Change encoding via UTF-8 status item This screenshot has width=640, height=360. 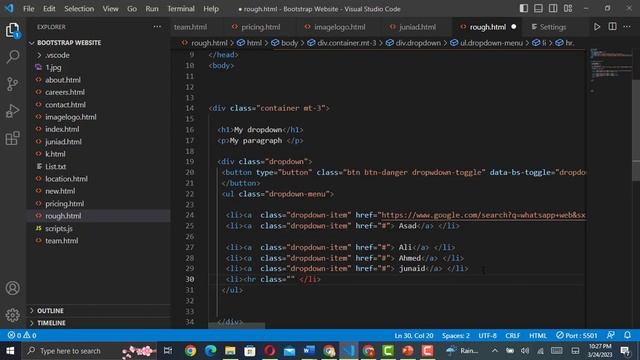(x=487, y=336)
